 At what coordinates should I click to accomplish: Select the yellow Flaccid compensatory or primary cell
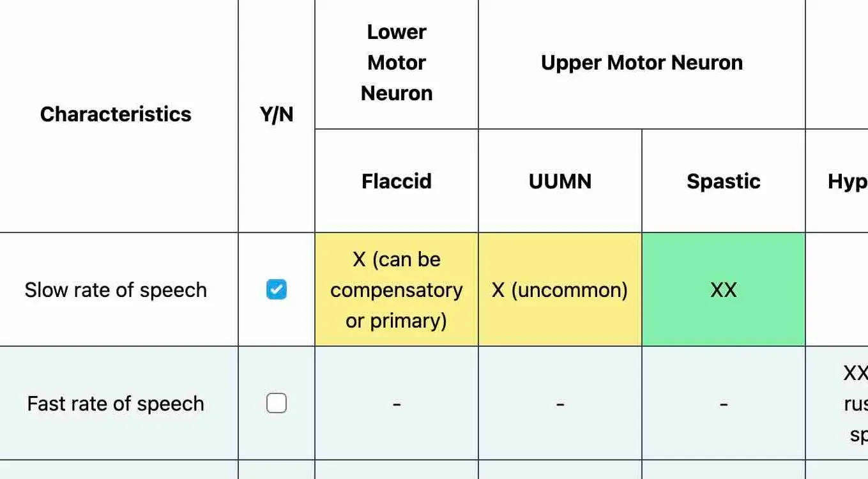397,290
